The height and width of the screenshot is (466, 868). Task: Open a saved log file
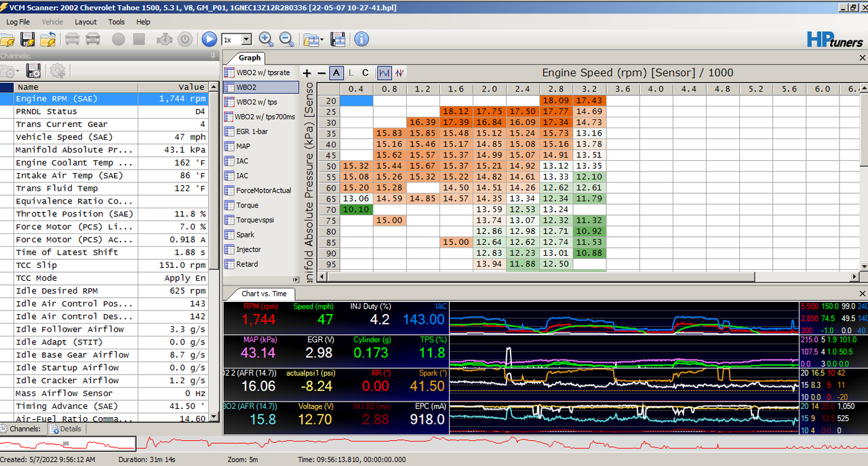click(x=8, y=39)
